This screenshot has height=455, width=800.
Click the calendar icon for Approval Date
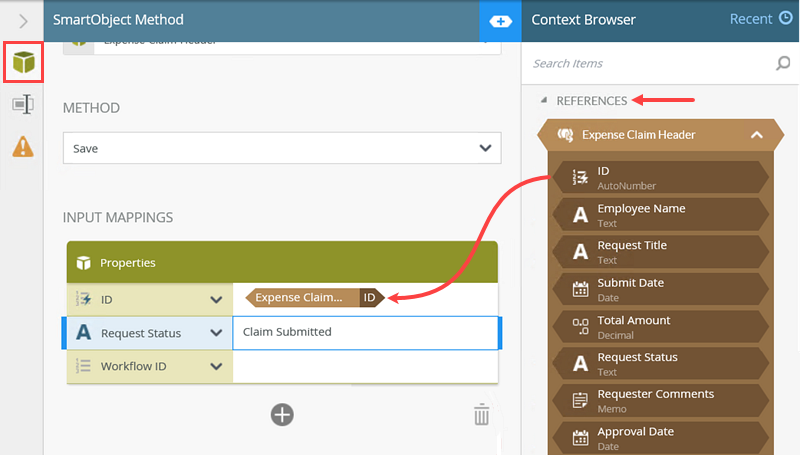tap(580, 438)
